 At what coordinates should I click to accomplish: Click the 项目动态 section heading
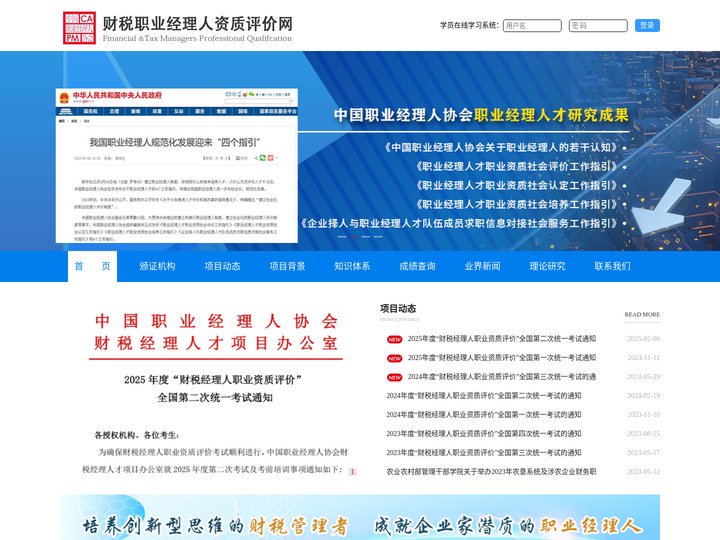[x=398, y=309]
